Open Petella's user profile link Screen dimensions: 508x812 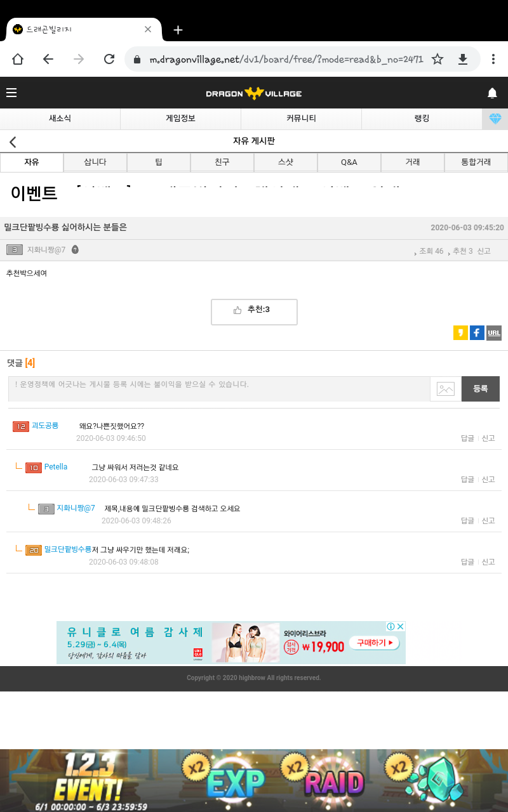pyautogui.click(x=56, y=467)
